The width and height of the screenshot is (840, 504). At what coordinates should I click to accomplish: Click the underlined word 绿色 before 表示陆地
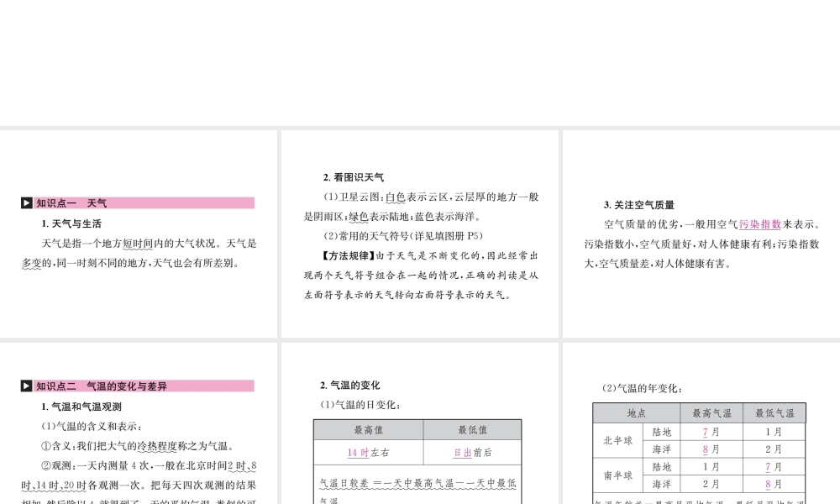(359, 217)
